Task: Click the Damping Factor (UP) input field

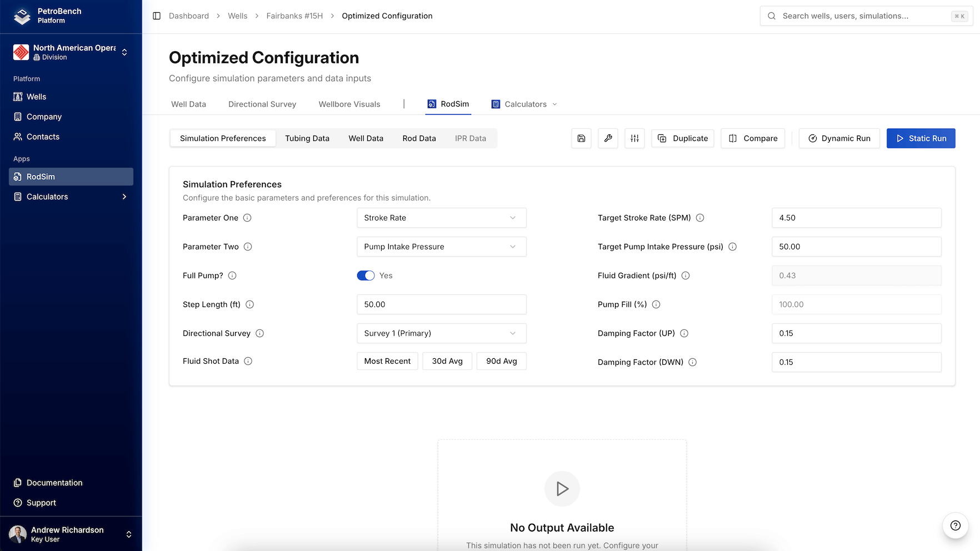Action: click(856, 333)
